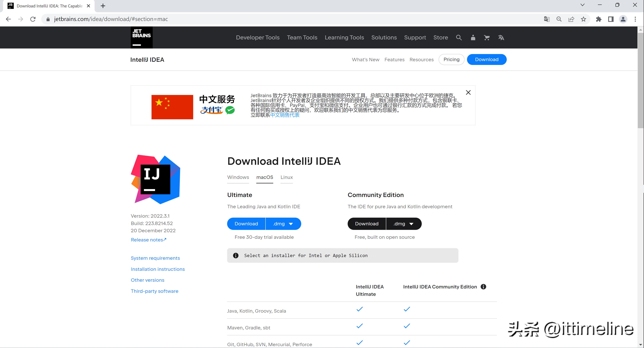
Task: Click the 'Version: 2022.3.1' text
Action: click(150, 216)
